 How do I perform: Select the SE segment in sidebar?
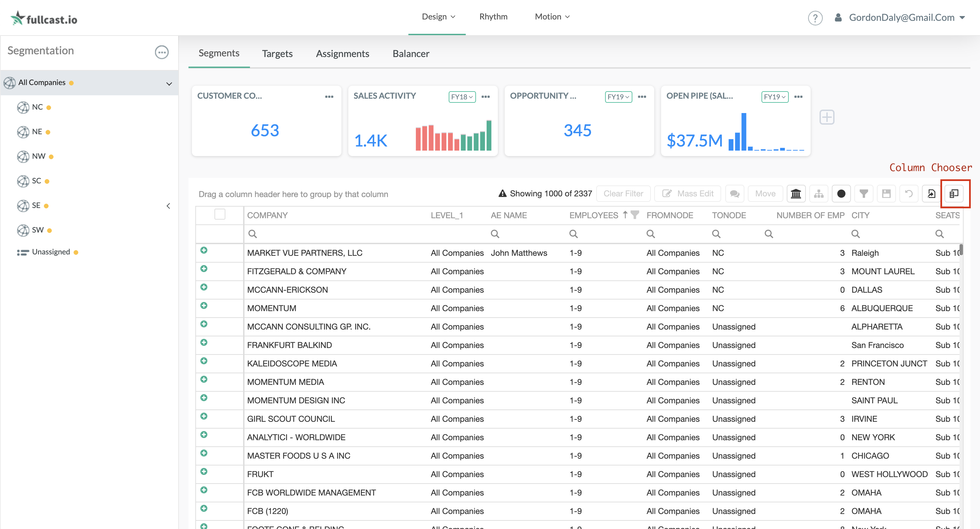click(36, 206)
